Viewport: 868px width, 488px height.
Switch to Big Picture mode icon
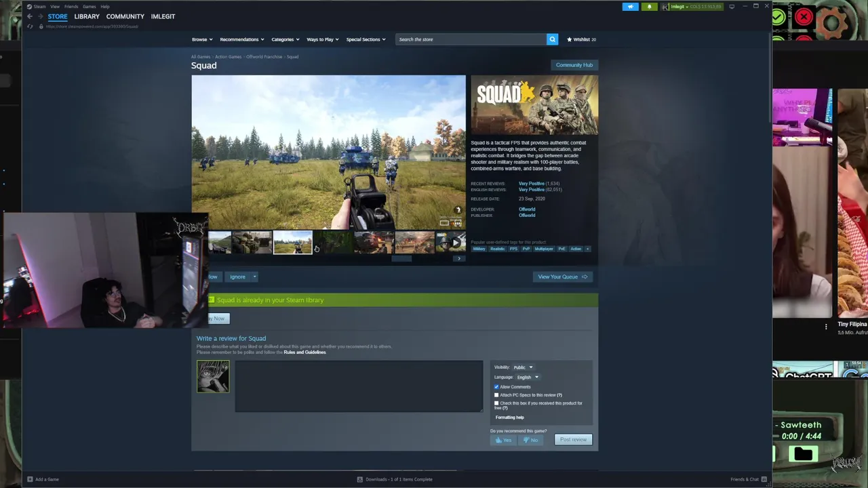pos(732,7)
